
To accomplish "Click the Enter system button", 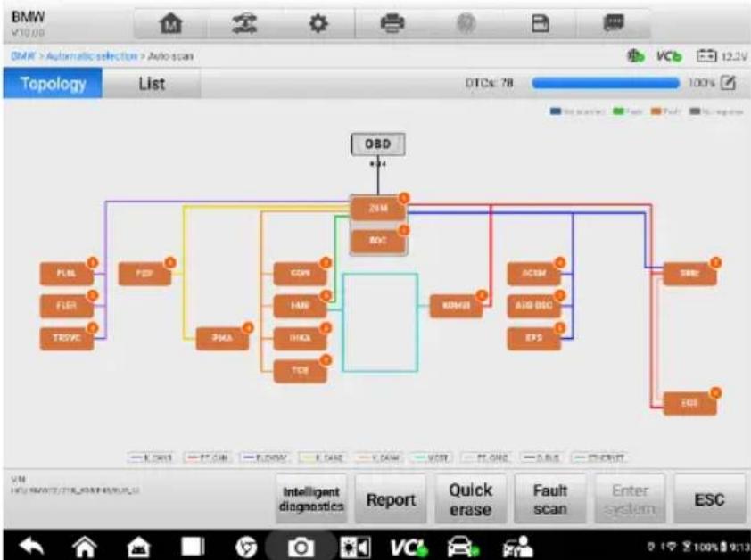I will [630, 498].
